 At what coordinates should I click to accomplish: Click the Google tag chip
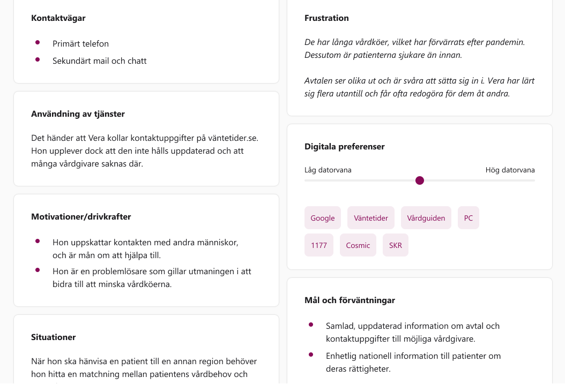pos(323,218)
